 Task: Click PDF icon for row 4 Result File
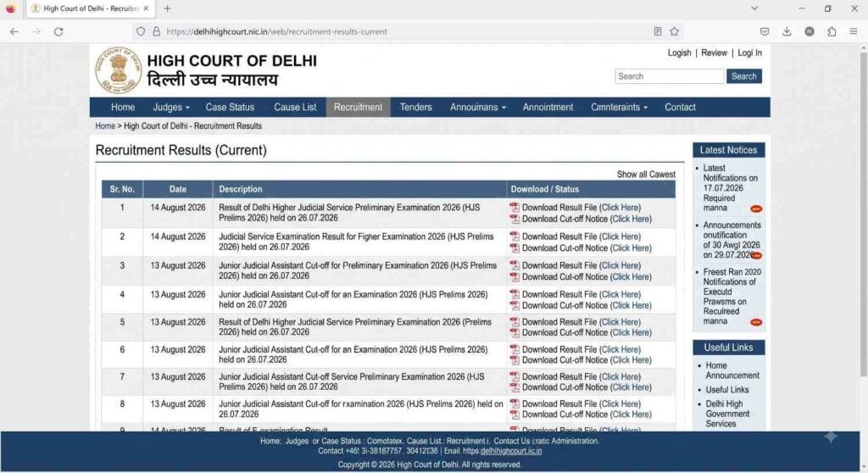(x=515, y=294)
